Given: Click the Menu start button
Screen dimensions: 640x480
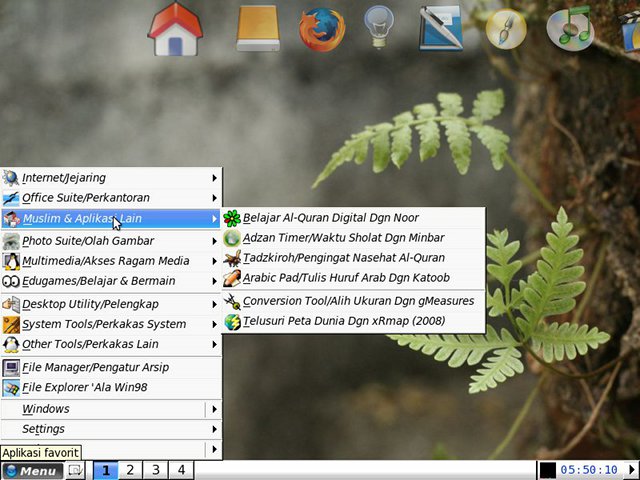Looking at the screenshot, I should click(x=32, y=471).
